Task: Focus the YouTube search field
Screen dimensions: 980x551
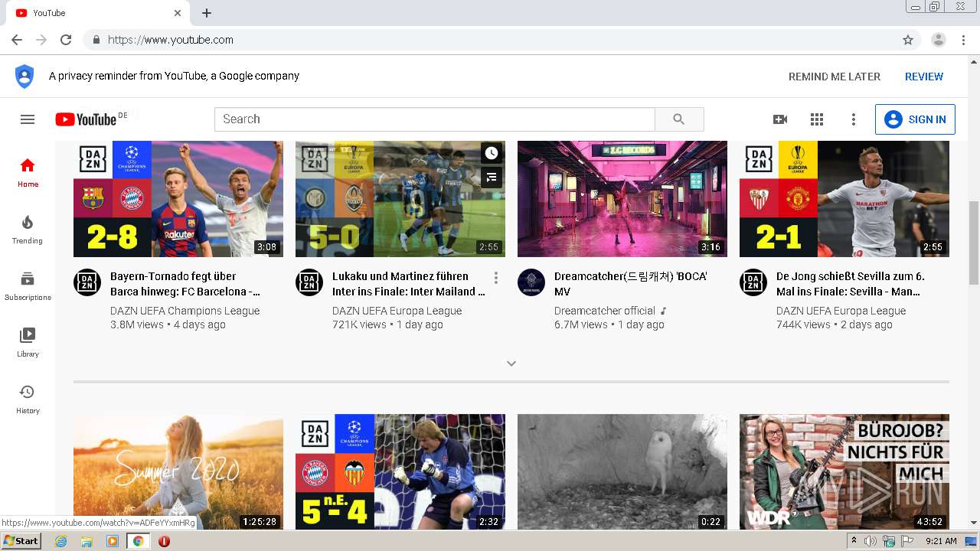Action: point(435,119)
